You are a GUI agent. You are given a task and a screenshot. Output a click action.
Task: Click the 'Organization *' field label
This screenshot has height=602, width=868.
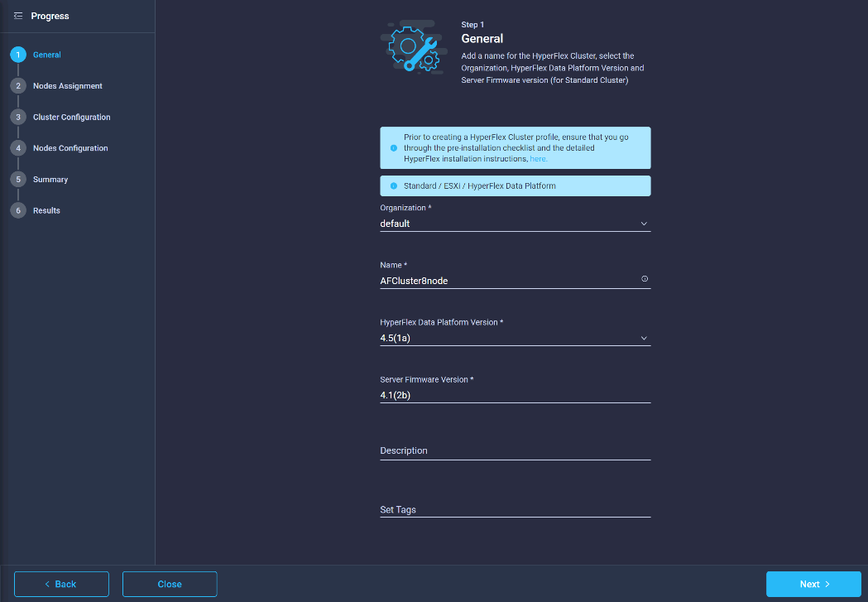[405, 208]
